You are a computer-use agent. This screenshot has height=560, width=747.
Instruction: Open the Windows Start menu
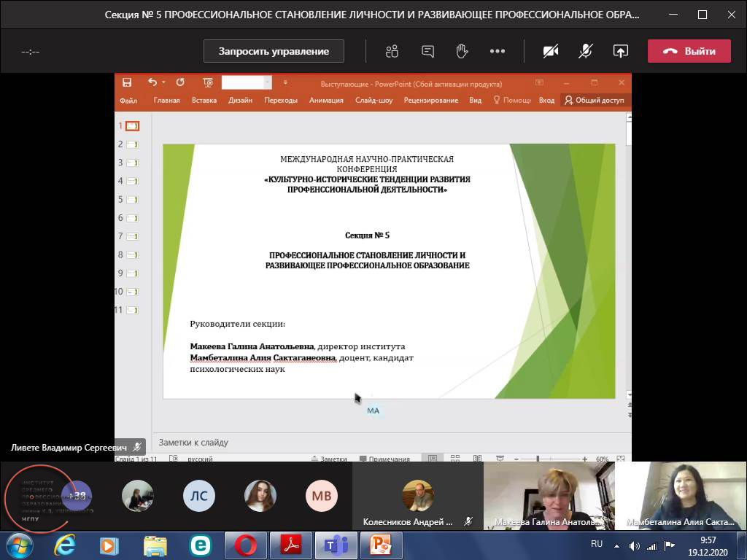point(19,545)
